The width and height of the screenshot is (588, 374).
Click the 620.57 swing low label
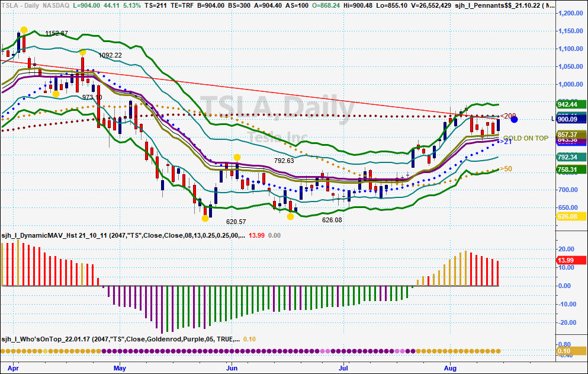click(x=236, y=222)
